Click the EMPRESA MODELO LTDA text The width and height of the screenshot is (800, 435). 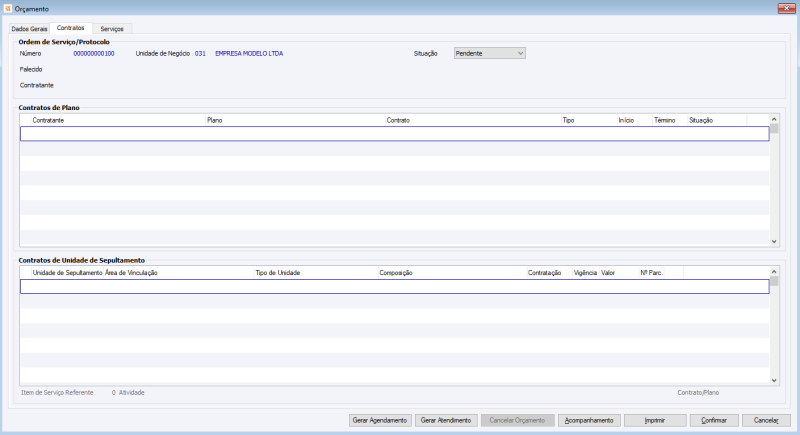coord(249,54)
